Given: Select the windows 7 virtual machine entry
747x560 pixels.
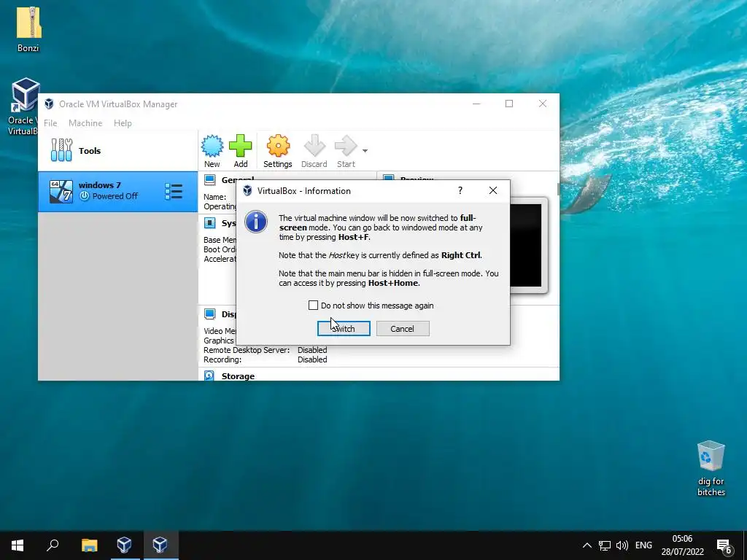Looking at the screenshot, I should click(x=117, y=192).
